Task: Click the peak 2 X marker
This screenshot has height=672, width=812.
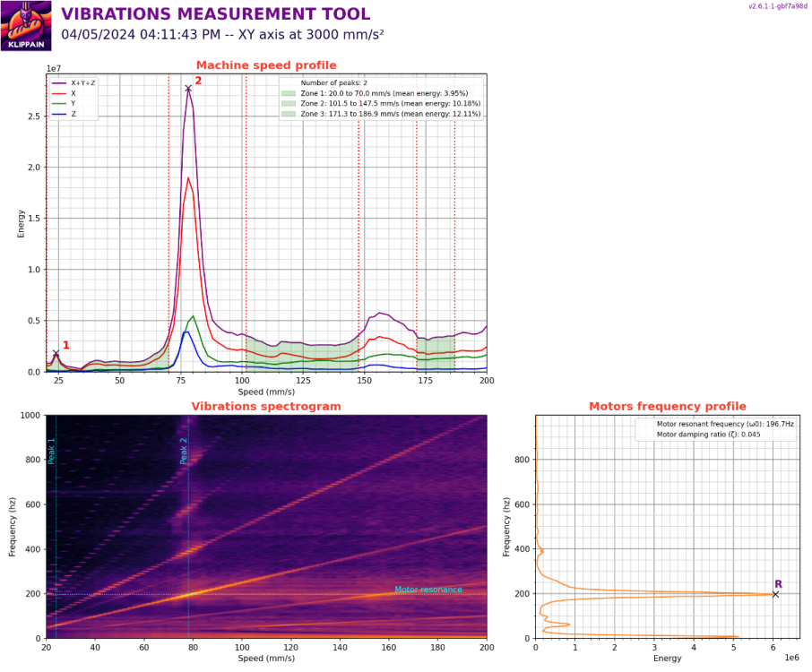Action: coord(188,89)
